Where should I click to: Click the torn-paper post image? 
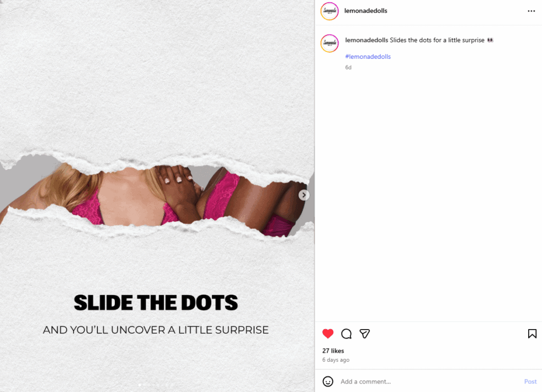click(157, 196)
